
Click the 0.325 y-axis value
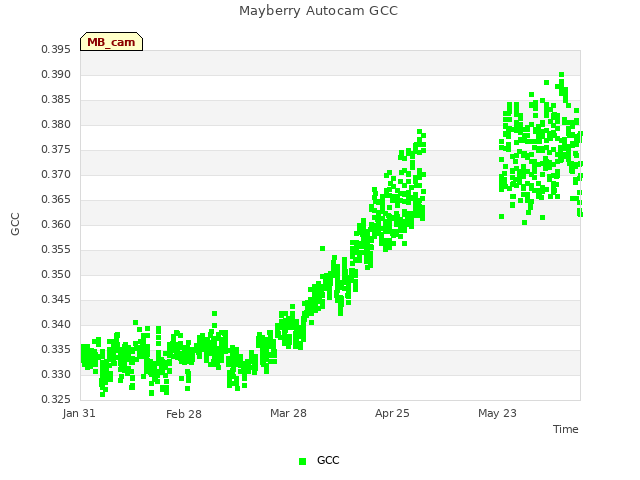pos(56,399)
